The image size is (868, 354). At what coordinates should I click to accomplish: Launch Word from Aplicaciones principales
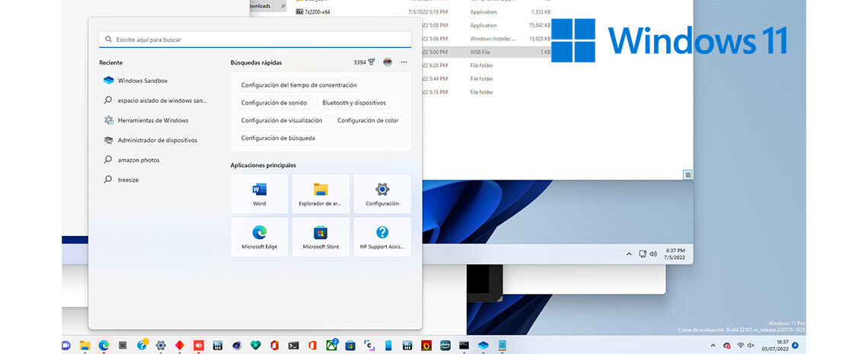260,194
